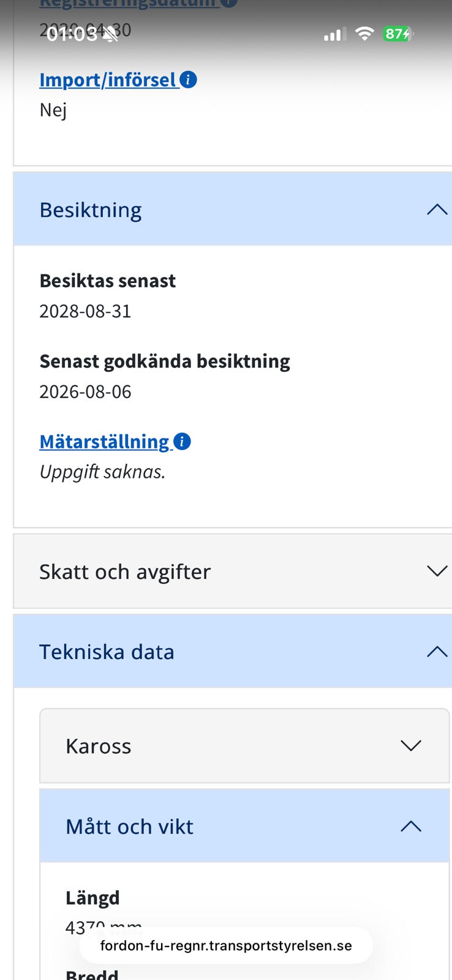This screenshot has height=980, width=452.
Task: Tap the info icon beside Registreringsdatum
Action: click(x=228, y=2)
